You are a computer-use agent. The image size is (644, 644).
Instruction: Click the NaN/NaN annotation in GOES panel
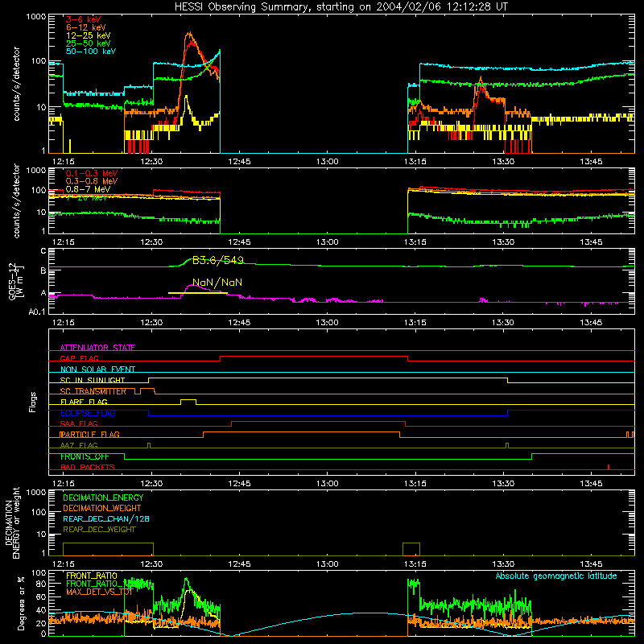coord(217,283)
